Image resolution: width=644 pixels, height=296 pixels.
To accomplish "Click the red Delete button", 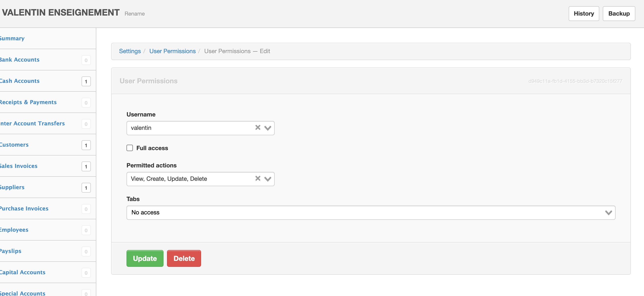I will [184, 258].
